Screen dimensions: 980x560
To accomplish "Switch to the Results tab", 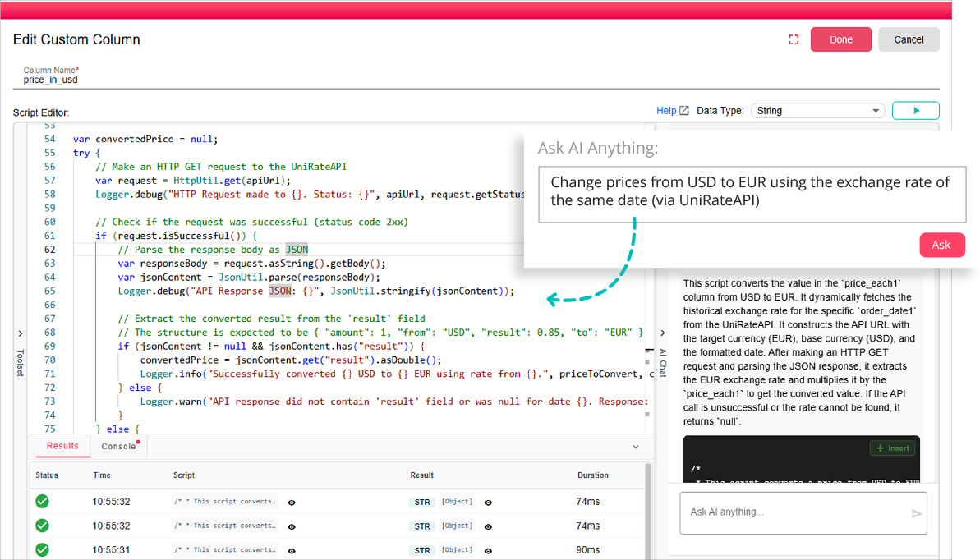I will [x=62, y=446].
